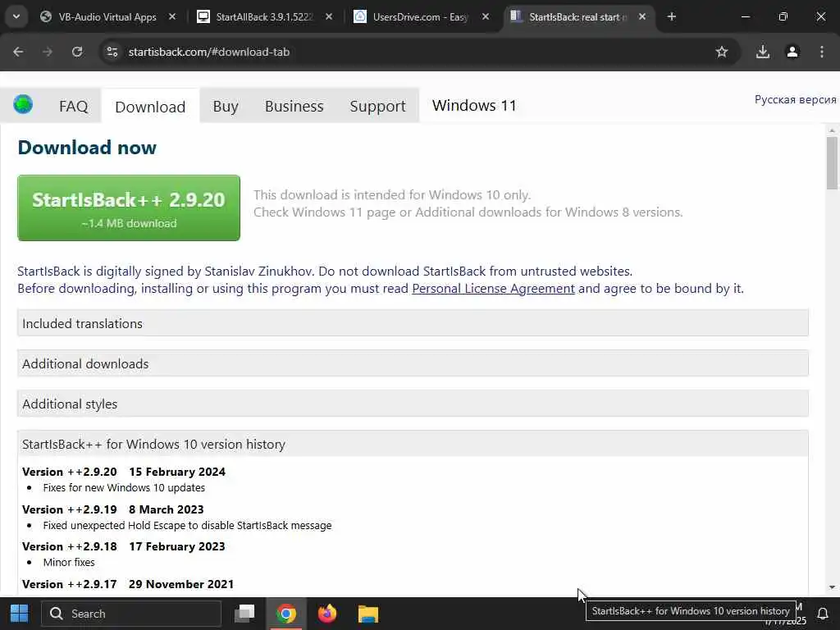Select the Download page tab
840x630 pixels.
pyautogui.click(x=150, y=106)
